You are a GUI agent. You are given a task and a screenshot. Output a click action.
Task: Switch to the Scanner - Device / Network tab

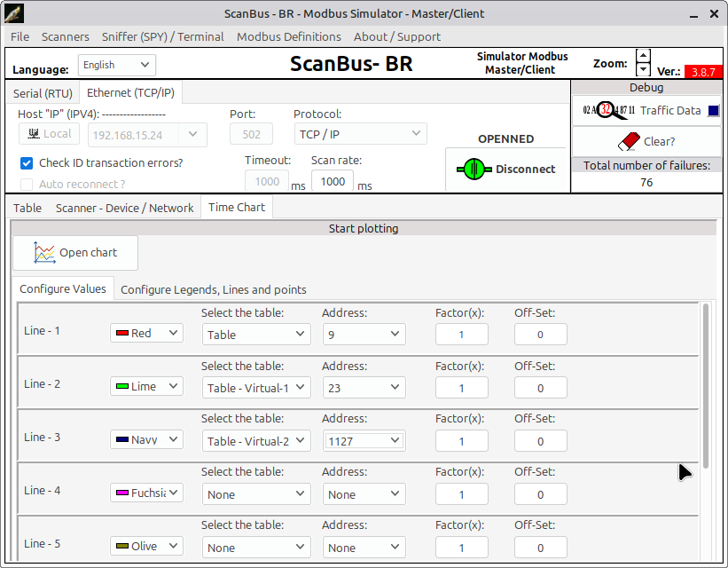coord(124,207)
